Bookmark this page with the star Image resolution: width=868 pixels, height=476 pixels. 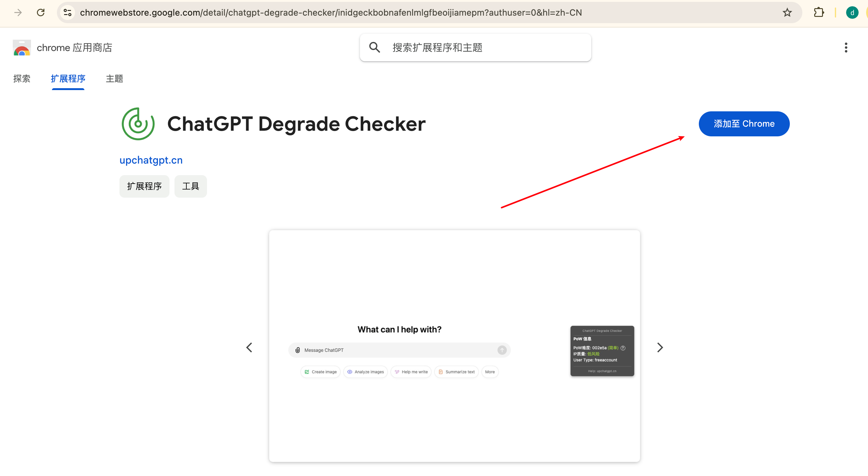coord(787,13)
